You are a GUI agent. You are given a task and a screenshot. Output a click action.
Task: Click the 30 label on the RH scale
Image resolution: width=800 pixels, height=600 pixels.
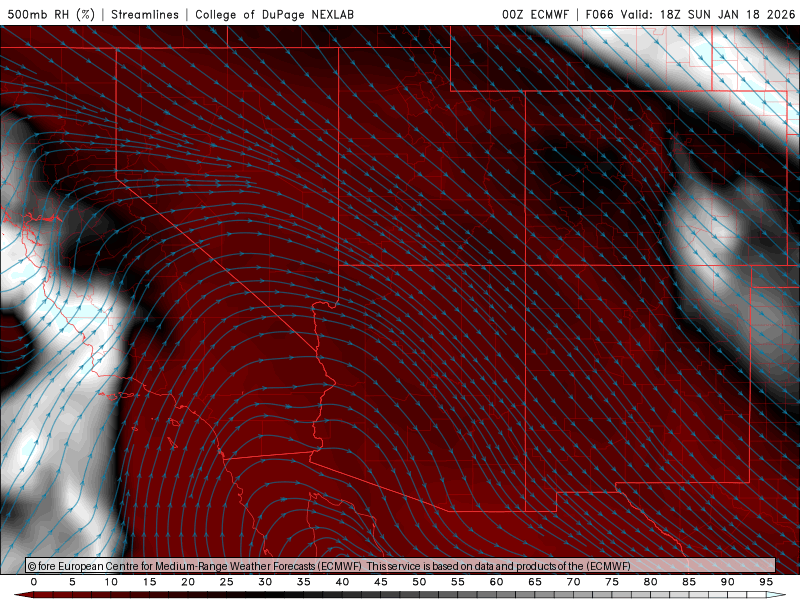pyautogui.click(x=265, y=582)
